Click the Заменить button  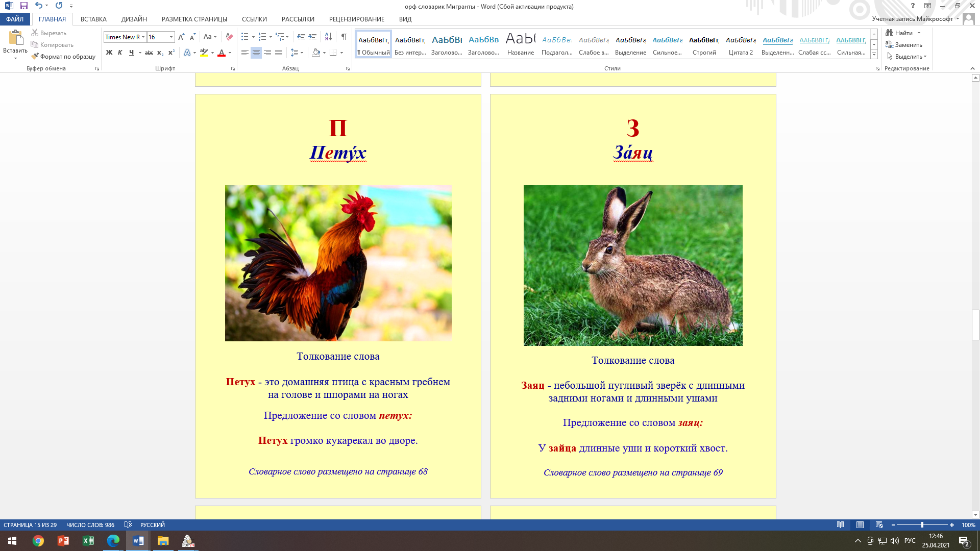click(904, 45)
